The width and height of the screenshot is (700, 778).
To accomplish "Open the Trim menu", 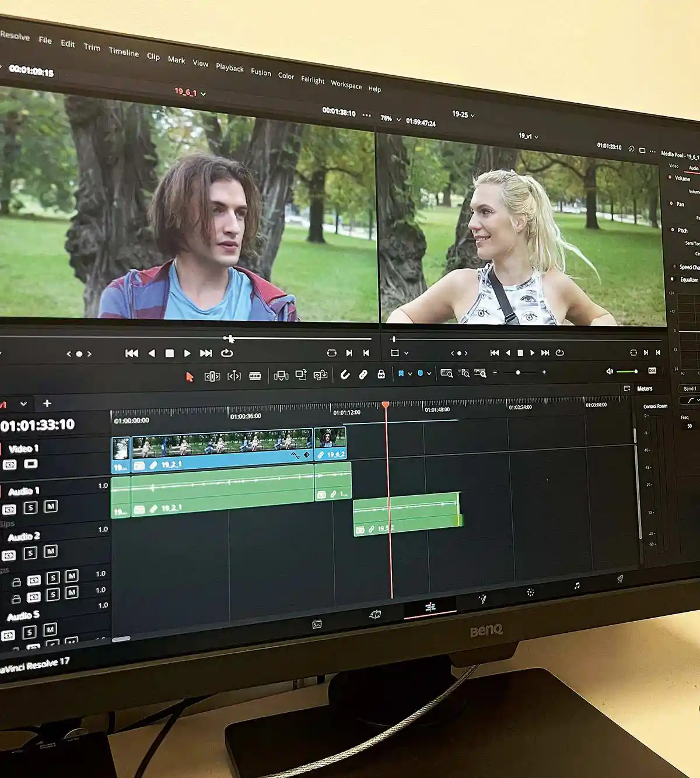I will click(x=92, y=47).
